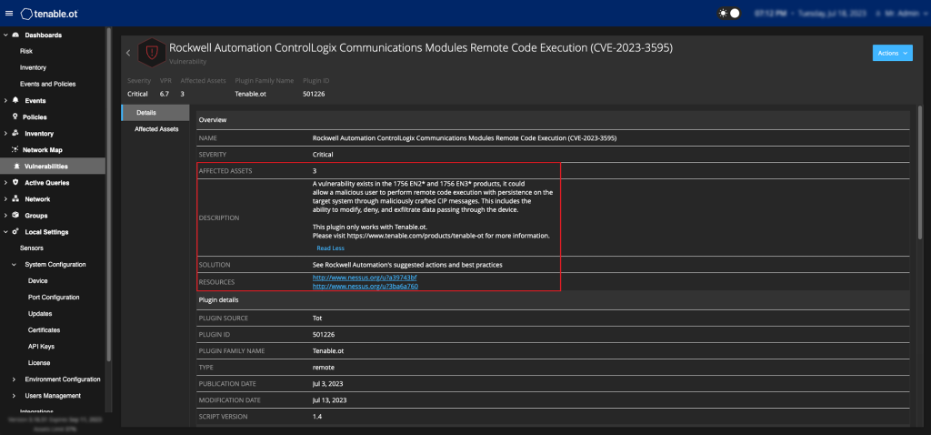
Task: Click the Dashboards gauge icon
Action: click(15, 35)
